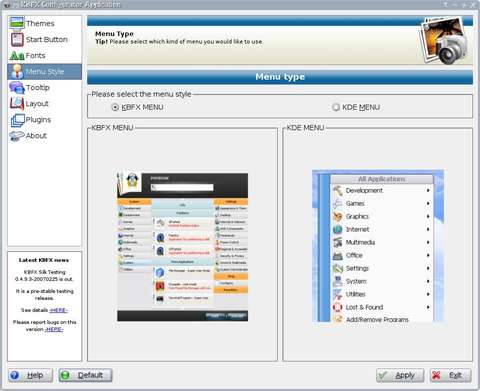
Task: Click the Internet entry in KDE preview
Action: click(382, 229)
